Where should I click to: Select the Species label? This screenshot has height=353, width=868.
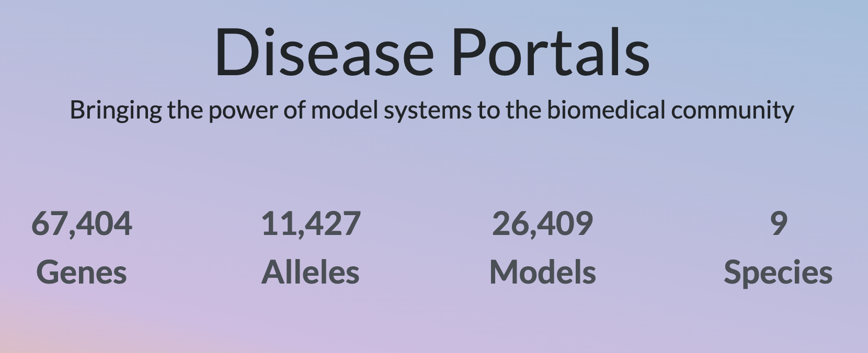[778, 273]
